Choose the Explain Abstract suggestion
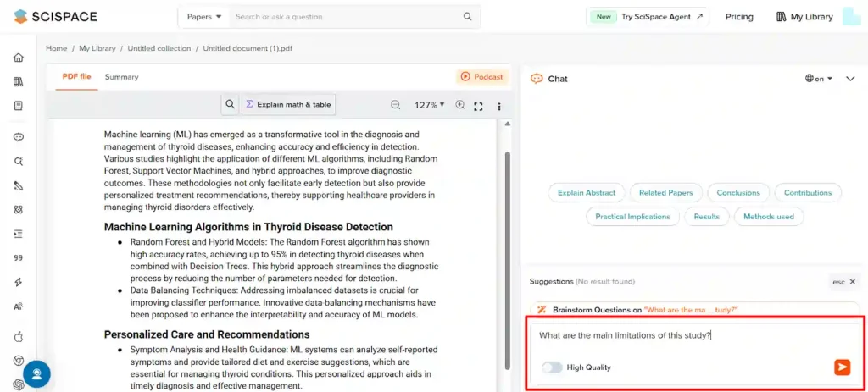 (587, 193)
